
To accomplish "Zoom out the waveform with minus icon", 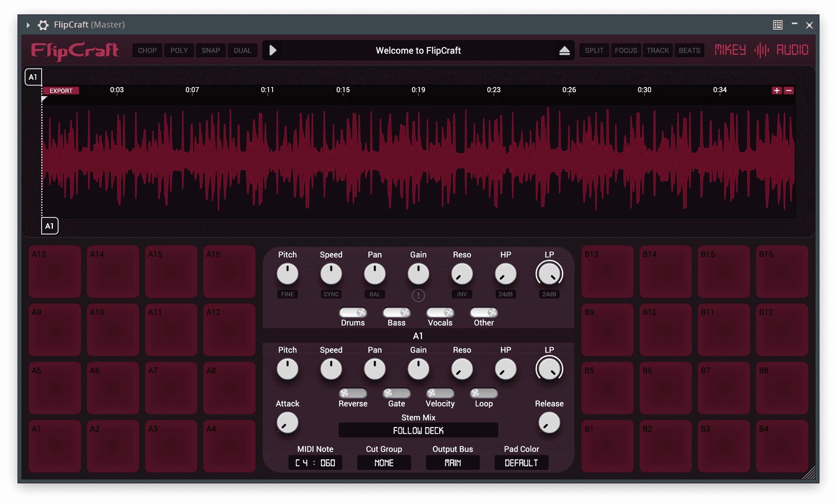I will (x=789, y=91).
